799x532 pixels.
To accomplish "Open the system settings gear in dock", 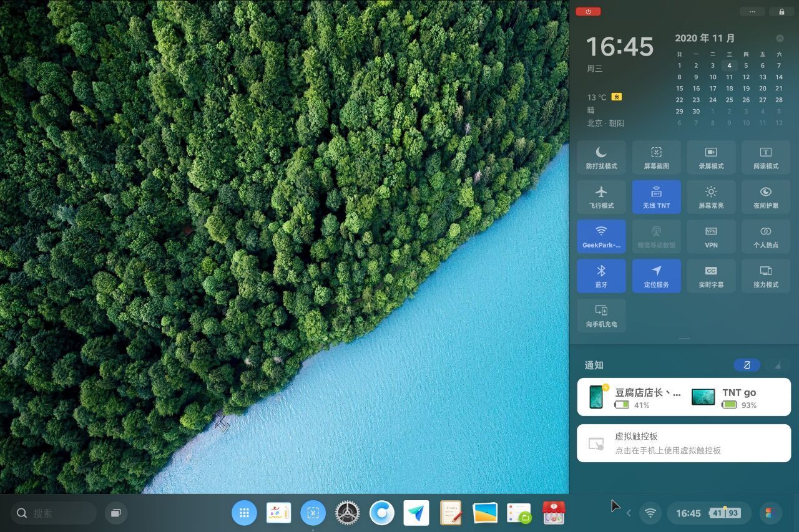I will pyautogui.click(x=347, y=513).
